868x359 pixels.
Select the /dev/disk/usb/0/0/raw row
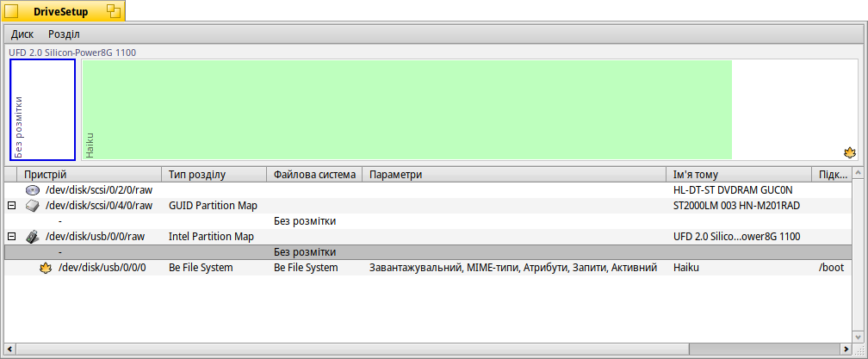coord(428,237)
